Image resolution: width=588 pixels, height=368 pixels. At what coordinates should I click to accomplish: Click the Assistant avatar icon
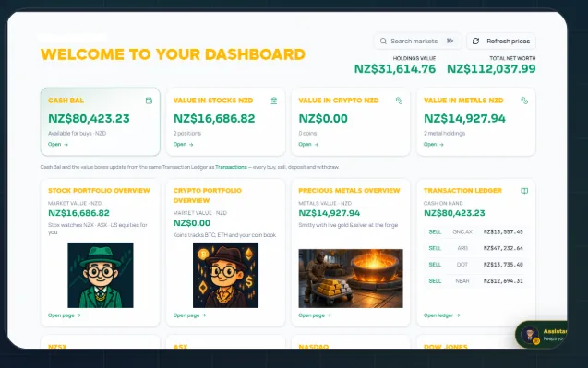pyautogui.click(x=530, y=335)
